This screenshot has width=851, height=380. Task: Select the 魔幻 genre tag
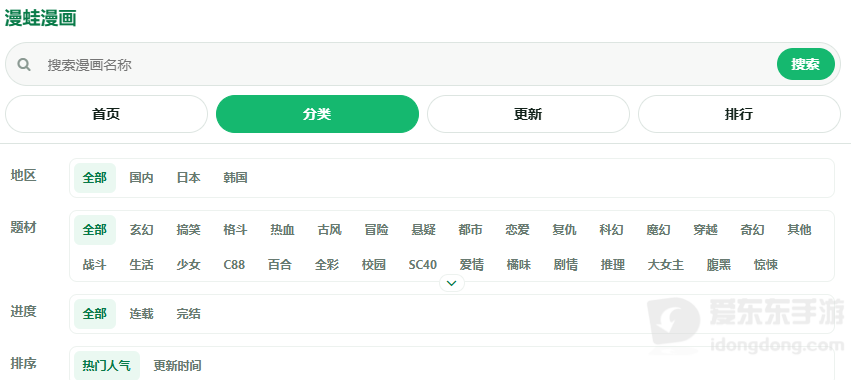[658, 230]
